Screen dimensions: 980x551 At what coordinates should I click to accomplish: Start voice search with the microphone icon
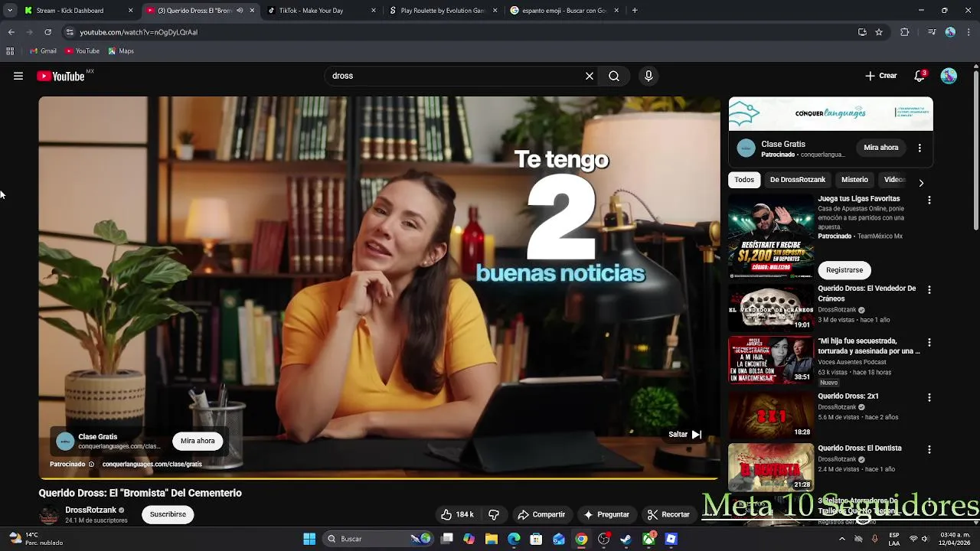[648, 76]
